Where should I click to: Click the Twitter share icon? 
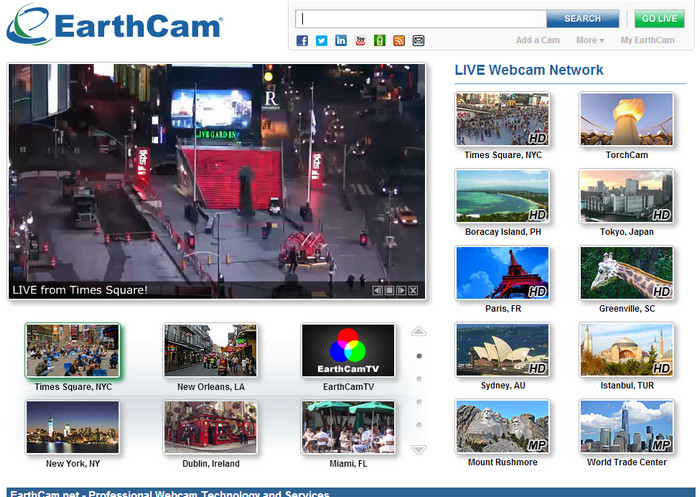321,40
